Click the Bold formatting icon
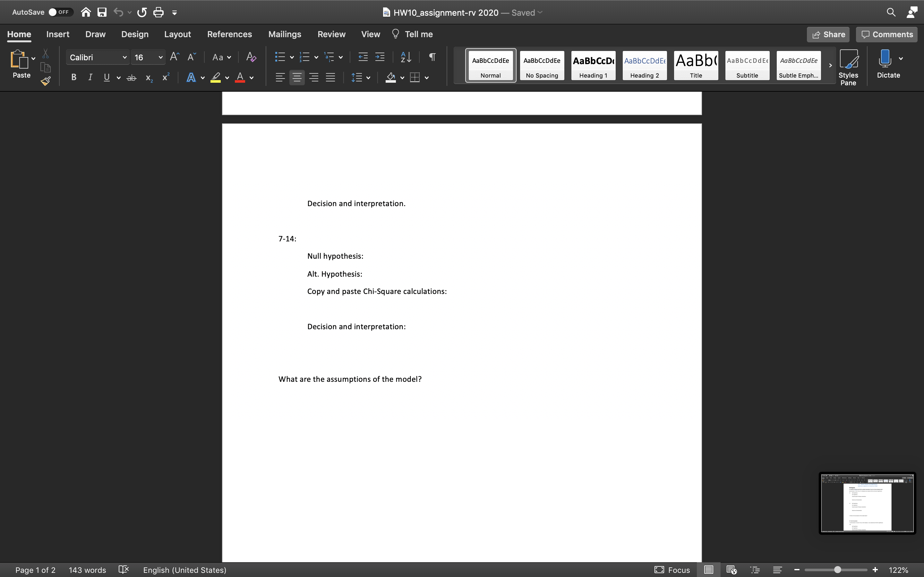Screen dimensions: 924x577 tap(73, 78)
